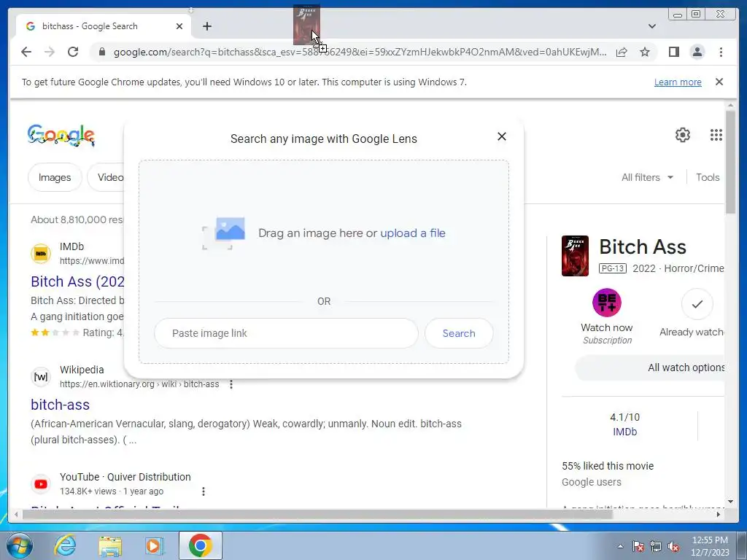Click the Wikipedia result favicon

pos(41,377)
